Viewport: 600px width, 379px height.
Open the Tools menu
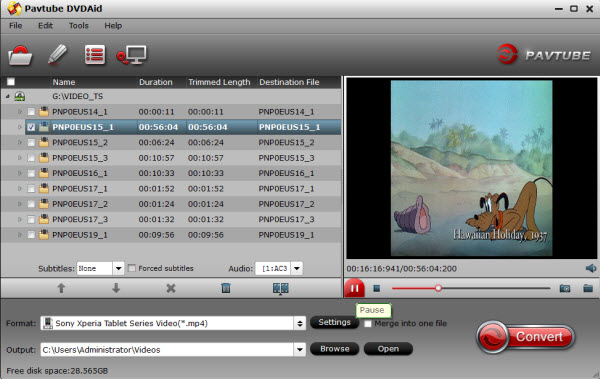point(78,26)
